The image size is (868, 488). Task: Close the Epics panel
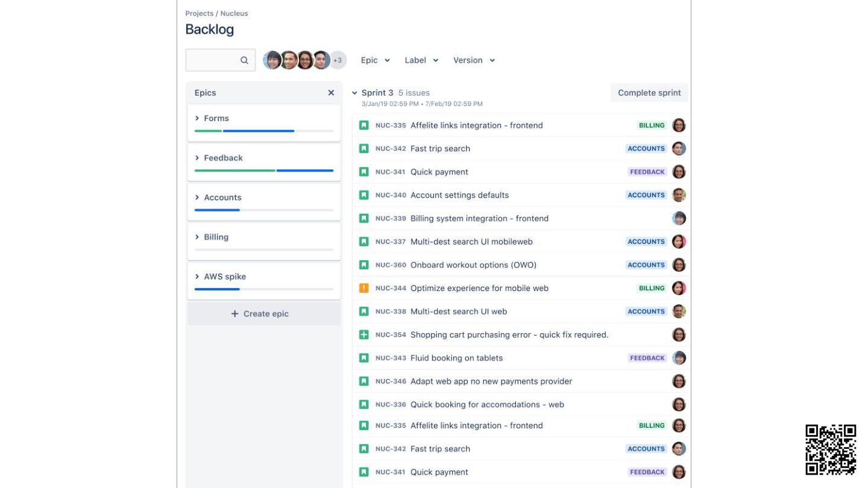click(x=331, y=93)
